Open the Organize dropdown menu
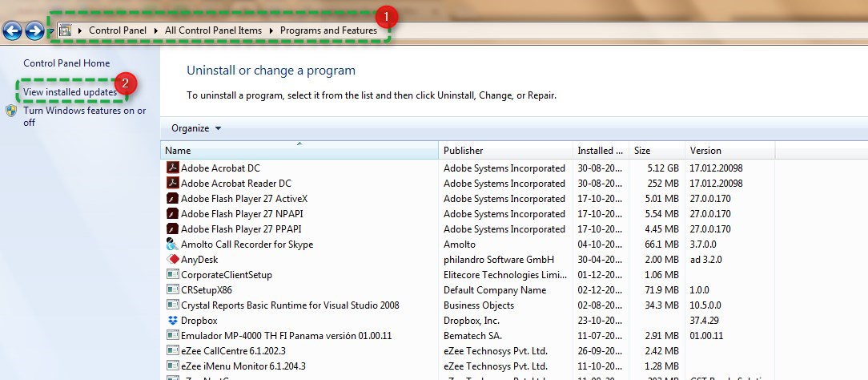Screen dimensions: 868x380 196,128
